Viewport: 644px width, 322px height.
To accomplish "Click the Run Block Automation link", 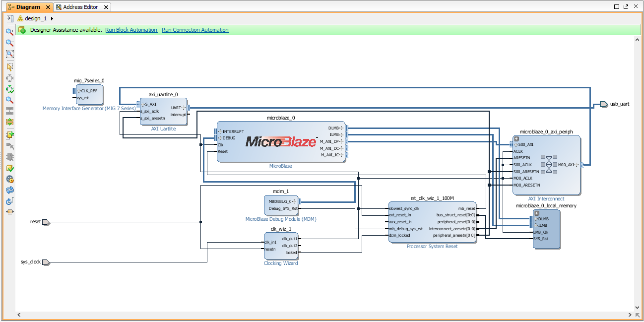I will point(131,30).
